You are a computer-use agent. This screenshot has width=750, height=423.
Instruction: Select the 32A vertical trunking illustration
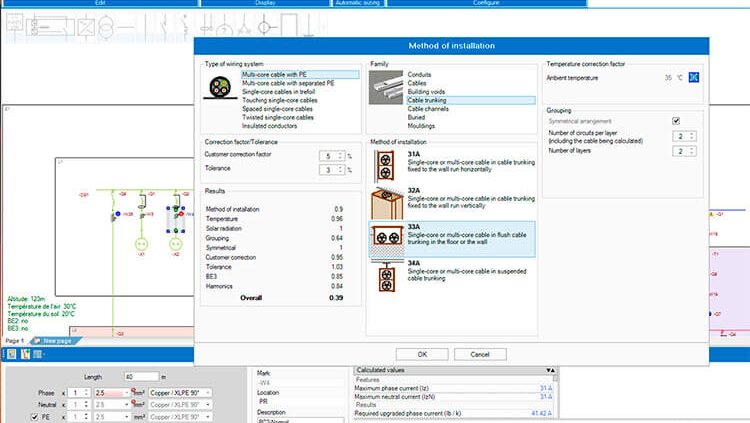click(387, 203)
